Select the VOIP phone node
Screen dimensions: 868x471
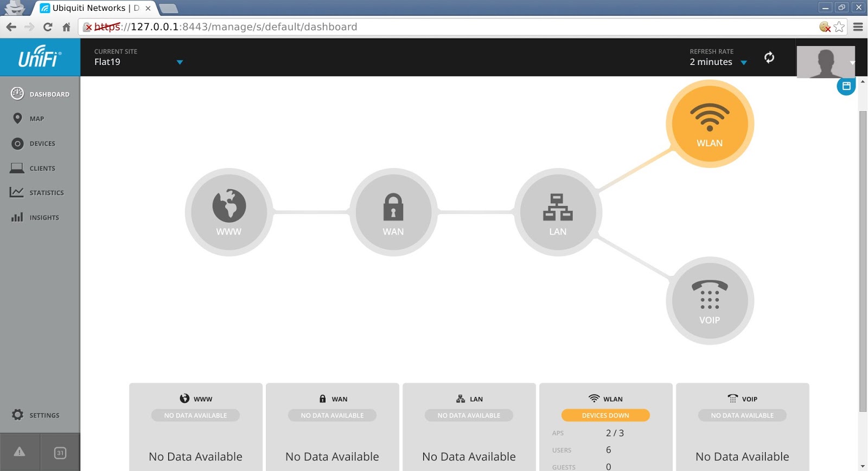coord(710,300)
